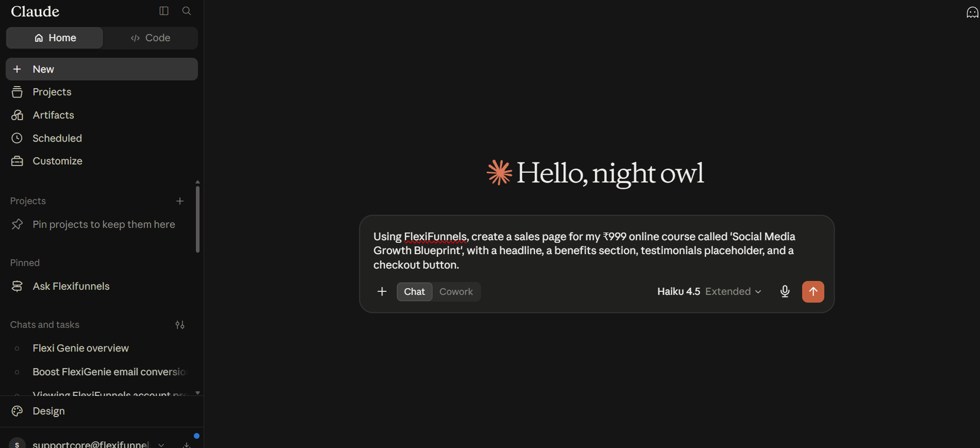Screen dimensions: 980x448
Task: Click the sidebar scroll-up arrow
Action: [x=197, y=182]
